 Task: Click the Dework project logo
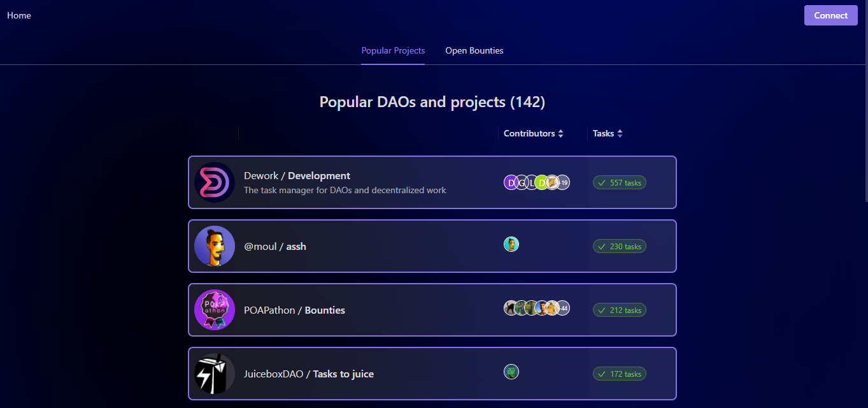coord(215,182)
